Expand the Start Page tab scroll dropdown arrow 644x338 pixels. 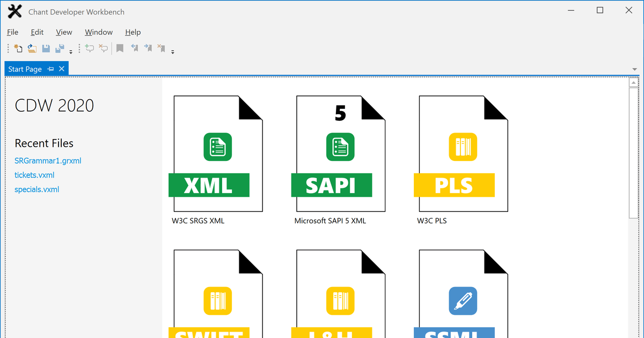[633, 69]
